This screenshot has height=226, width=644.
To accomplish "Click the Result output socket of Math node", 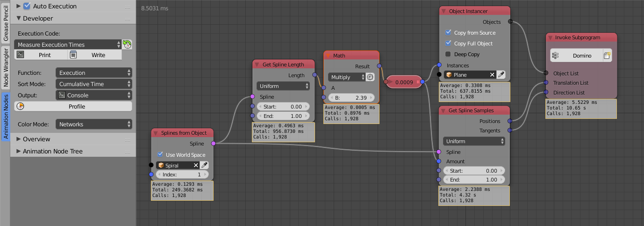I will coord(379,66).
